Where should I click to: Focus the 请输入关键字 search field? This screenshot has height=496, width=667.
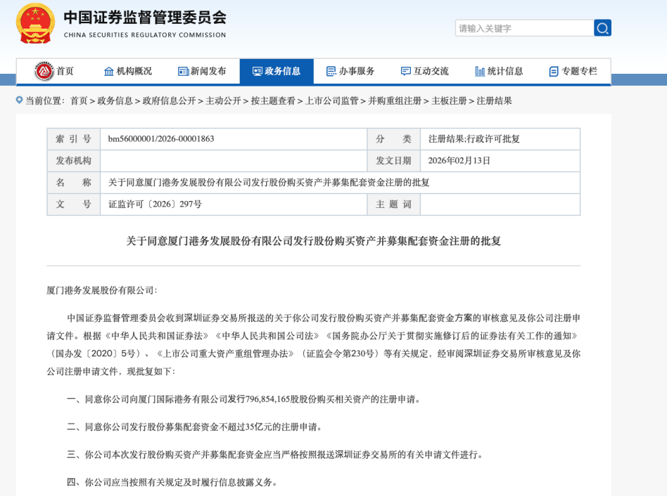tap(522, 28)
